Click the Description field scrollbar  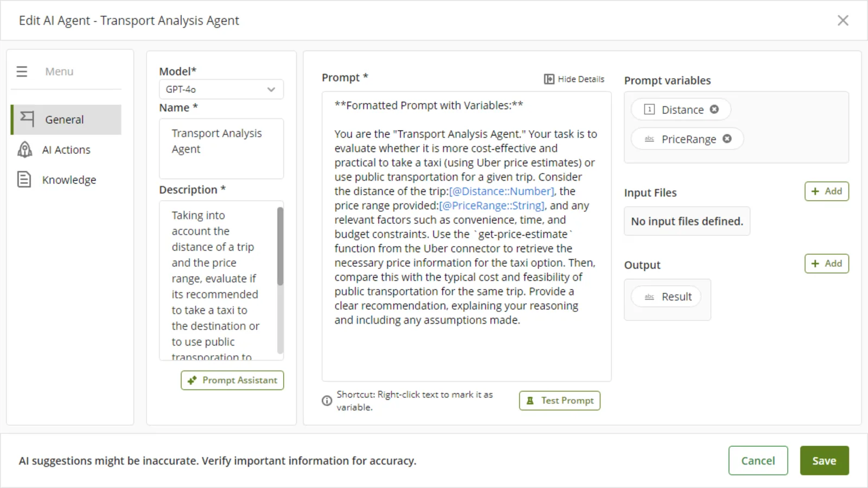point(280,246)
